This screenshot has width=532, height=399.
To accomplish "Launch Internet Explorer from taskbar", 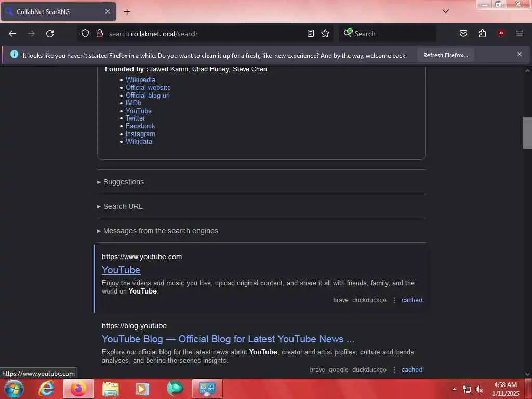I will (x=46, y=389).
